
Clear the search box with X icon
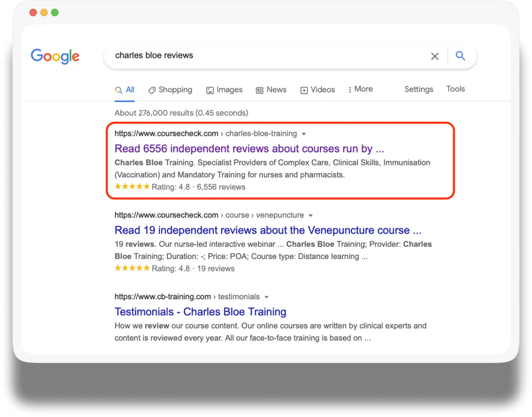(x=434, y=56)
